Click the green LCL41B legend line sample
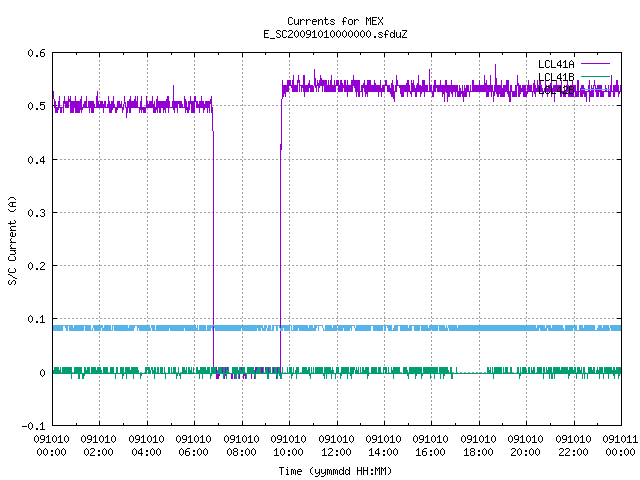 pyautogui.click(x=595, y=76)
